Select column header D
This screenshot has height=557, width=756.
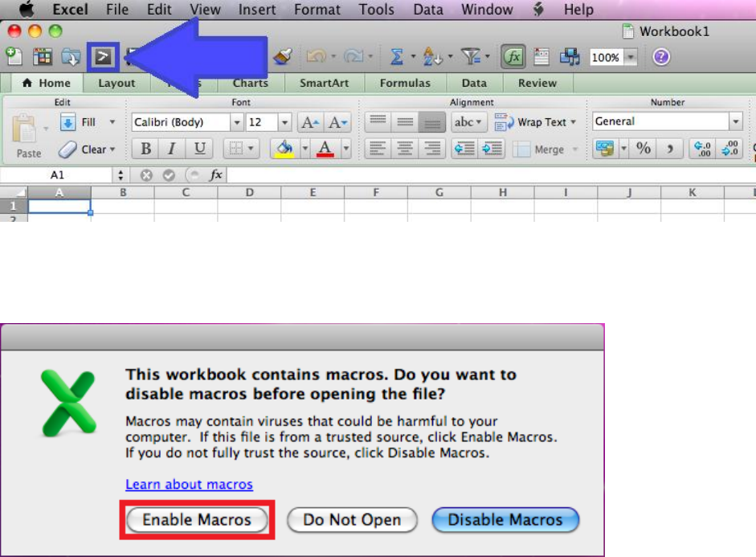coord(249,192)
